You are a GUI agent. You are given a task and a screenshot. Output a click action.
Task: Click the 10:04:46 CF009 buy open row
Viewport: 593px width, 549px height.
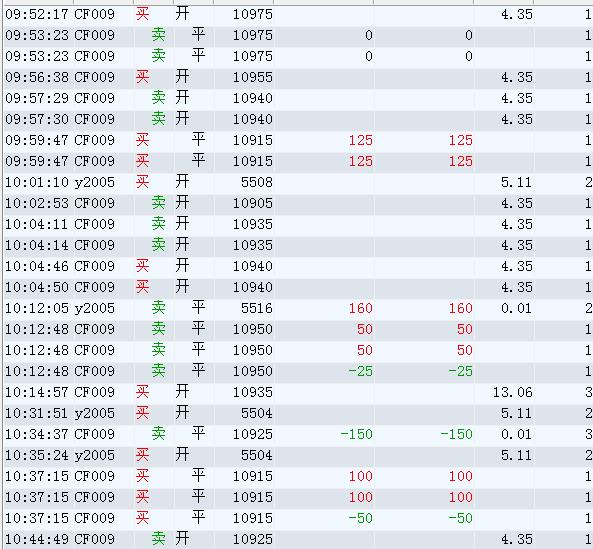tap(298, 267)
